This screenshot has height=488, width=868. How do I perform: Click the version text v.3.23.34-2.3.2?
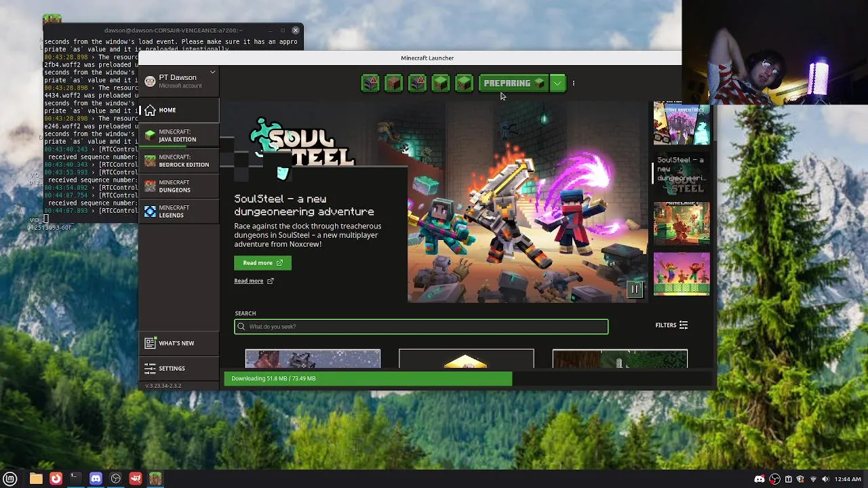(x=163, y=386)
